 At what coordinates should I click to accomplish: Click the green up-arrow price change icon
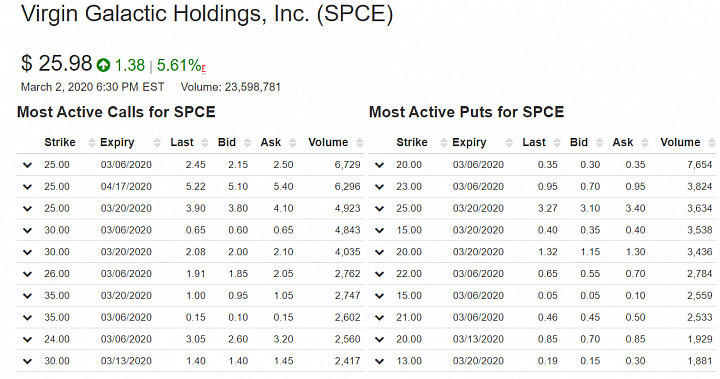103,65
